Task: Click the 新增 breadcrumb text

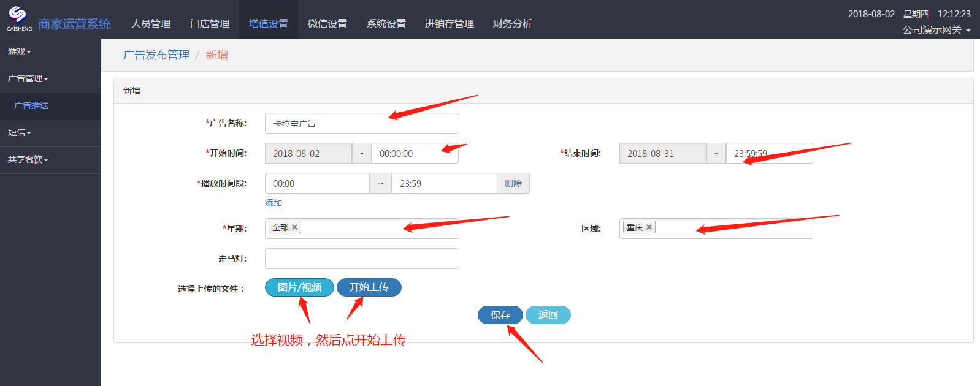Action: pos(217,55)
